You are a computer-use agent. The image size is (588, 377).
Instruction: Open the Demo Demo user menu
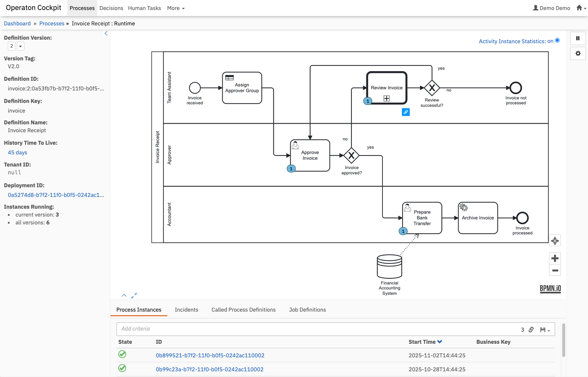(x=552, y=8)
